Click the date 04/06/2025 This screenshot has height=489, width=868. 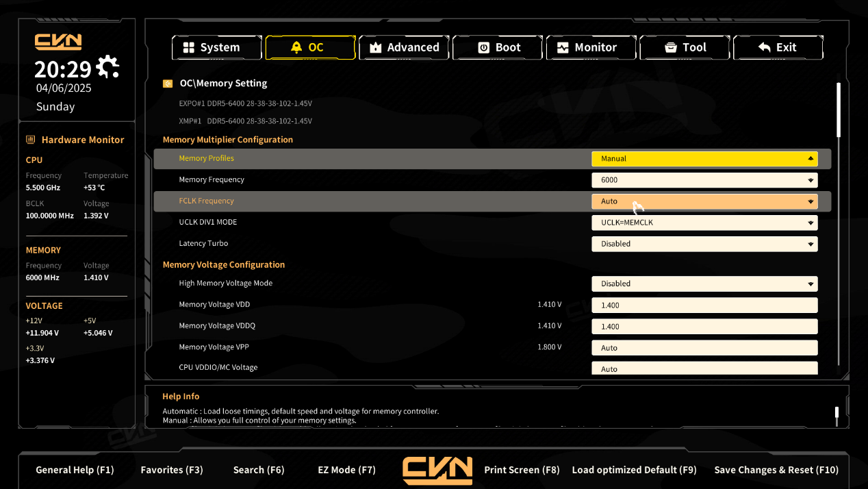pos(64,88)
